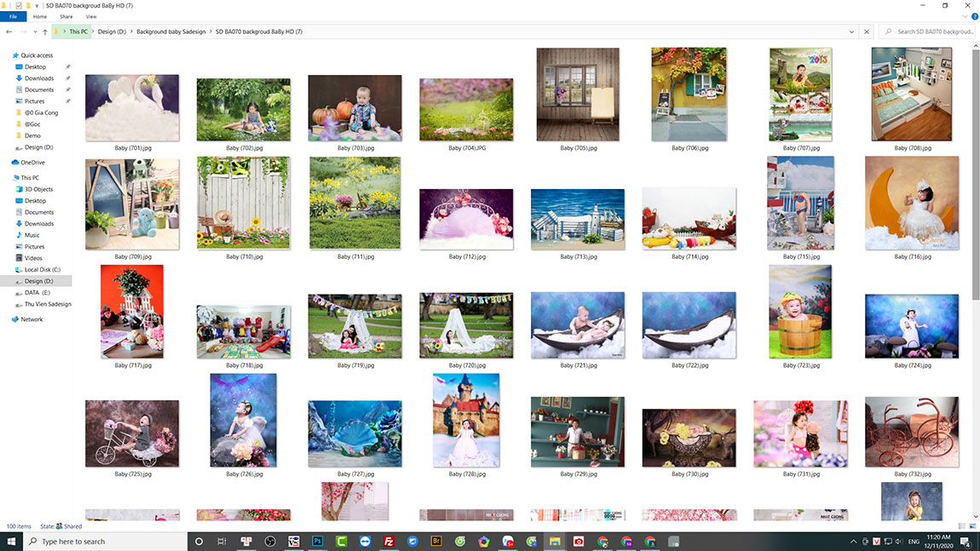Screen dimensions: 980x551
Task: Open Cortana circle on the taskbar
Action: coord(199,542)
